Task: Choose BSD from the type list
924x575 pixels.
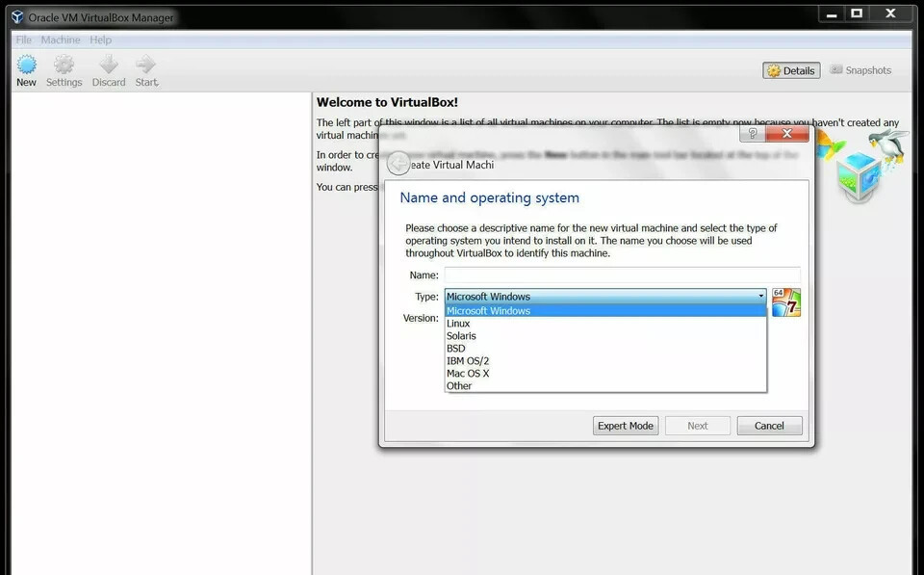Action: coord(605,348)
